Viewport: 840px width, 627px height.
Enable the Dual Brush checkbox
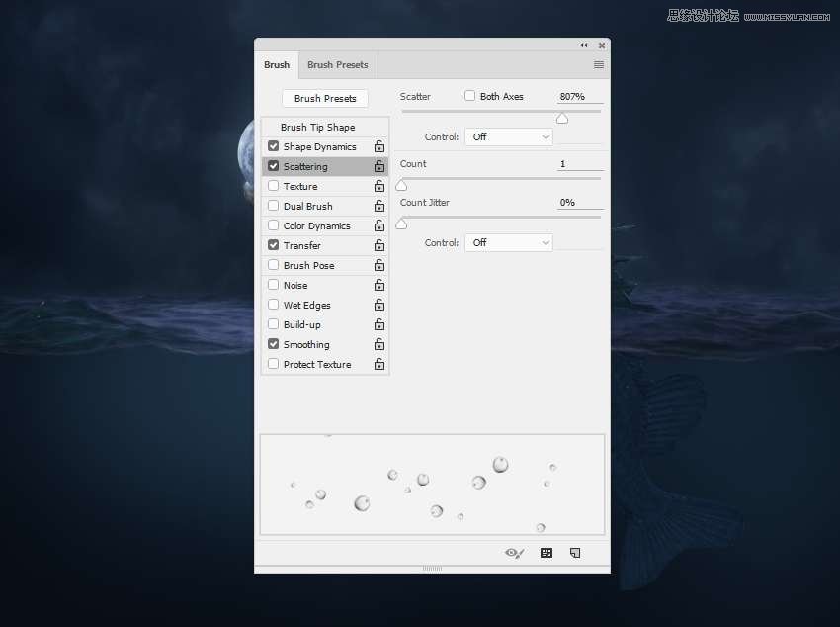(x=274, y=206)
